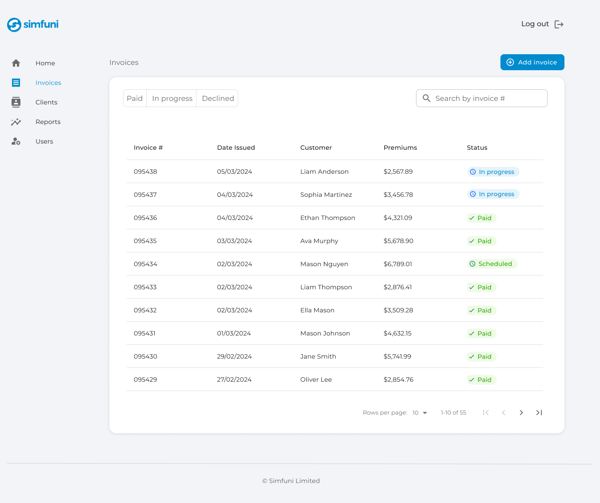Sort by Premiums column header

pos(400,148)
